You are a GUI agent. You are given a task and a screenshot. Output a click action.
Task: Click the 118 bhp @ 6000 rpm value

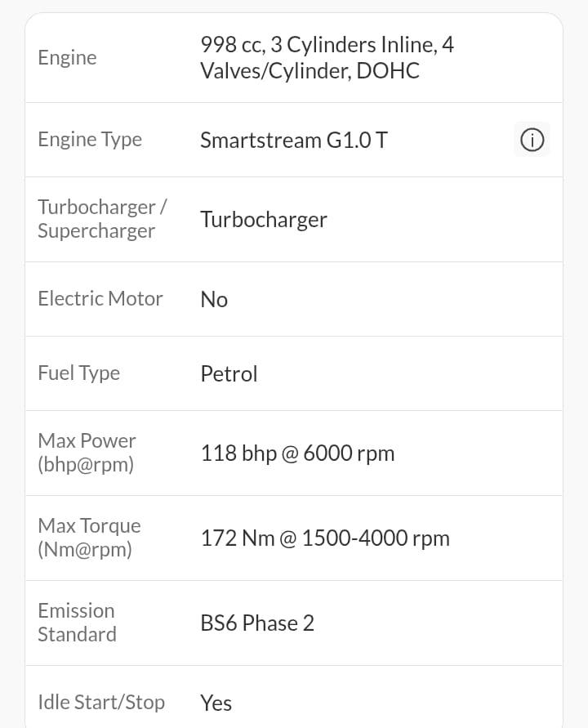[x=297, y=453]
